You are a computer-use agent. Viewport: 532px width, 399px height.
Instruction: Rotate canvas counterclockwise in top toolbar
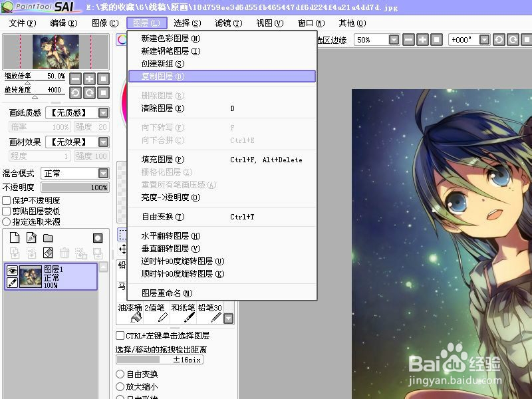click(499, 40)
